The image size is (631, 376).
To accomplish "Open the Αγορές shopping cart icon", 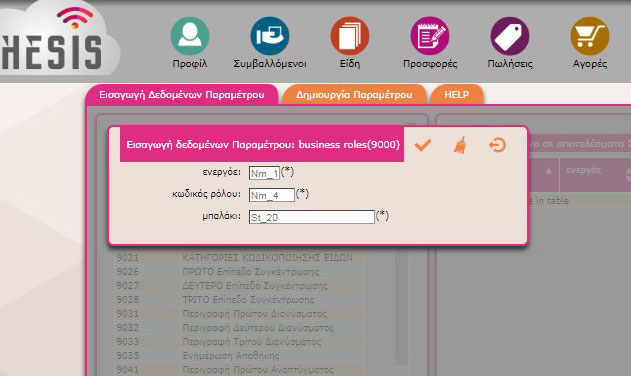I will 590,36.
